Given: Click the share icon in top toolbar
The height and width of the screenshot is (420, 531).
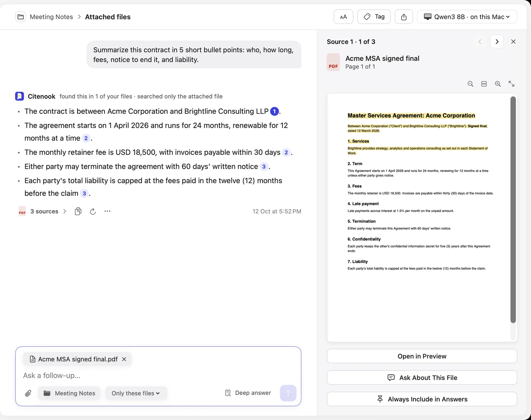Looking at the screenshot, I should 404,17.
